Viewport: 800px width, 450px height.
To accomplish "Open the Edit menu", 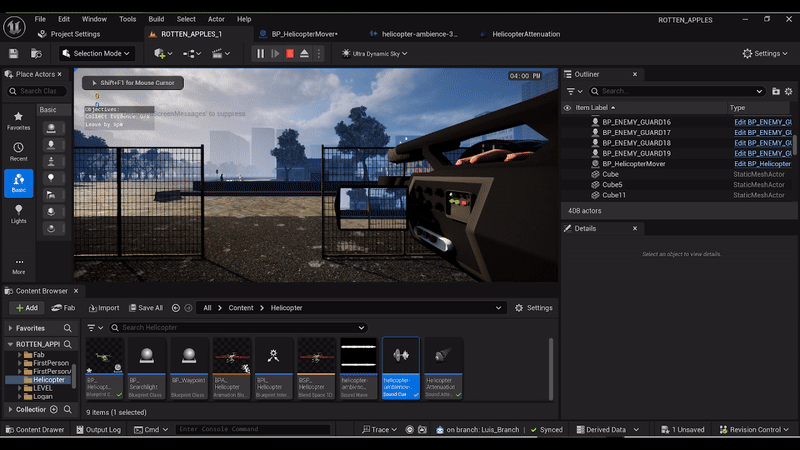I will (64, 19).
